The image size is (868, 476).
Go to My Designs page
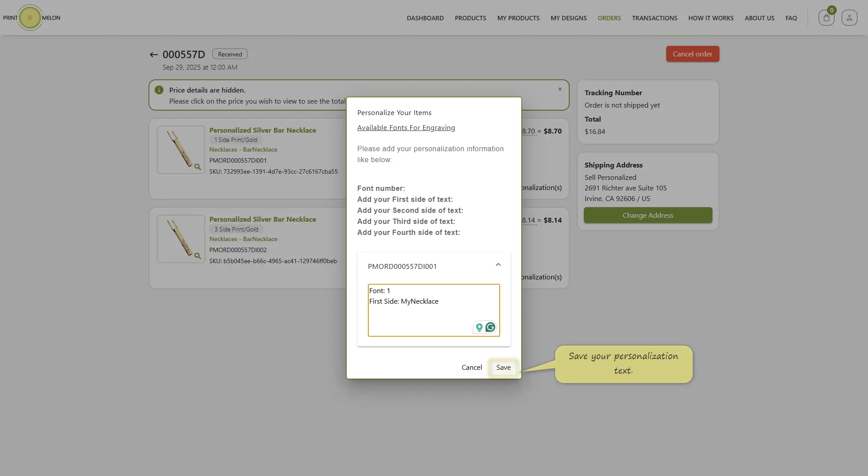click(568, 18)
